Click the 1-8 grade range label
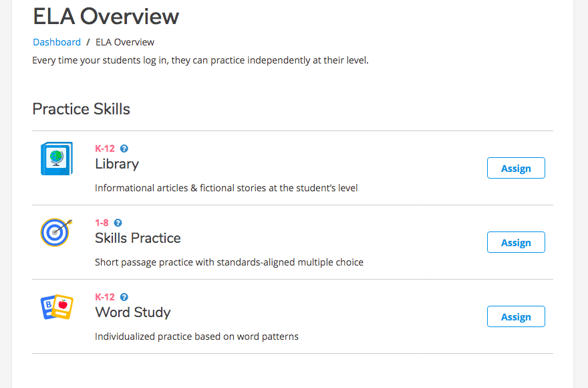This screenshot has height=388, width=588. coord(102,223)
